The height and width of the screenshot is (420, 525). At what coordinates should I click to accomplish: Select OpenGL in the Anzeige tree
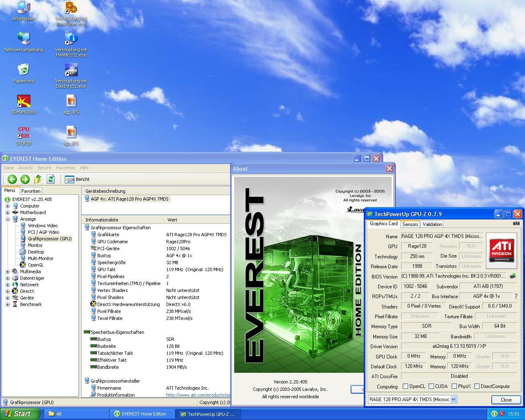coord(36,265)
